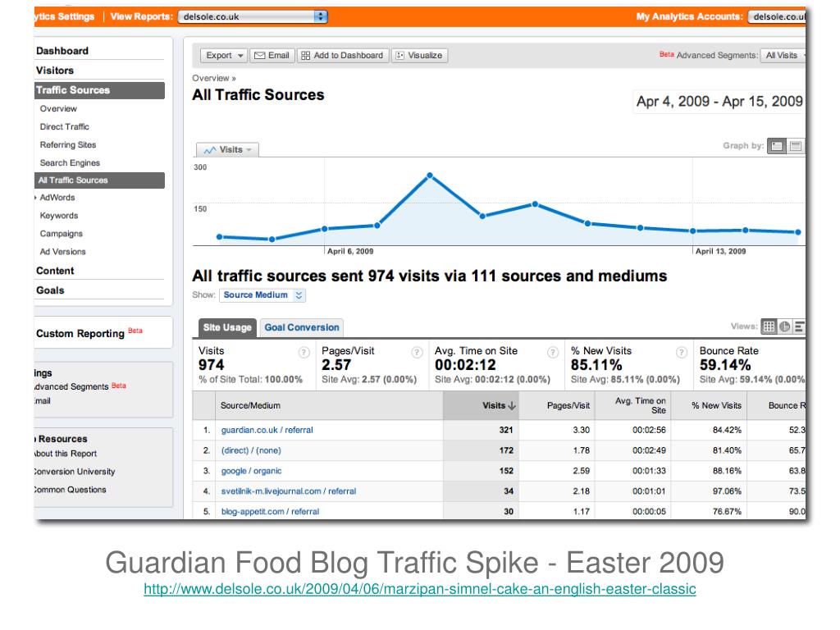Screen dimensions: 840x630
Task: Open the Visits graph metric dropdown
Action: [228, 149]
